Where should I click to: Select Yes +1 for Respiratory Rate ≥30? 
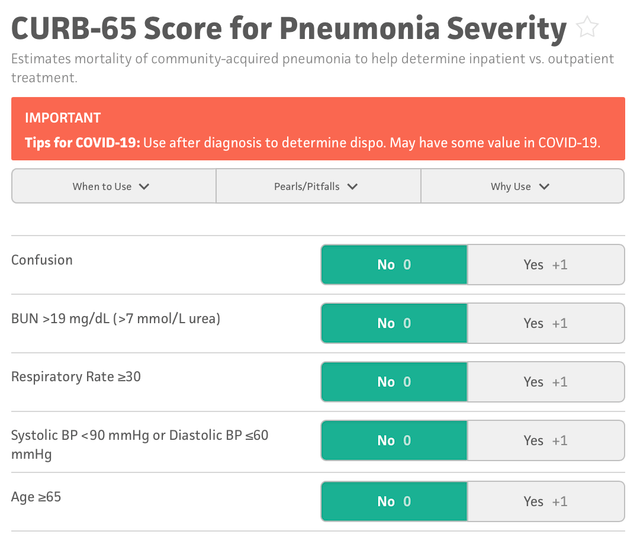(546, 382)
